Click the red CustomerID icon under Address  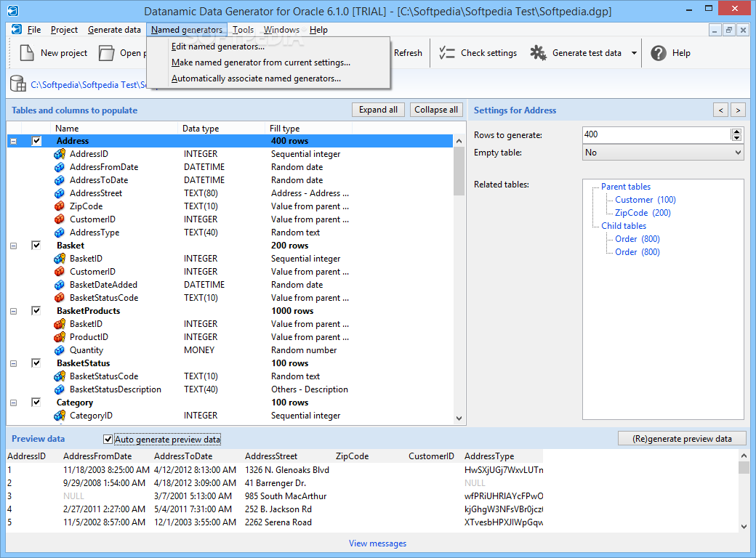pyautogui.click(x=60, y=219)
